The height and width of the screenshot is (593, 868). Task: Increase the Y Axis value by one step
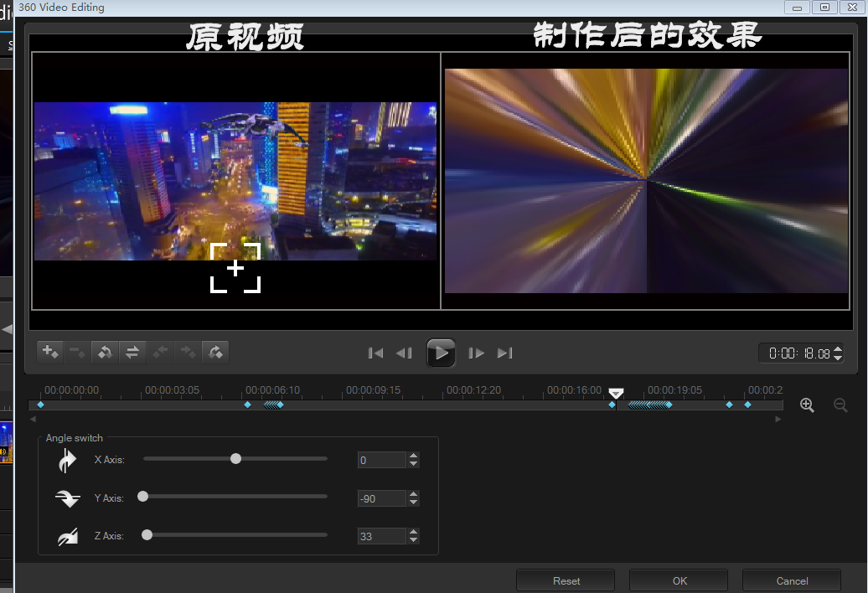(413, 494)
